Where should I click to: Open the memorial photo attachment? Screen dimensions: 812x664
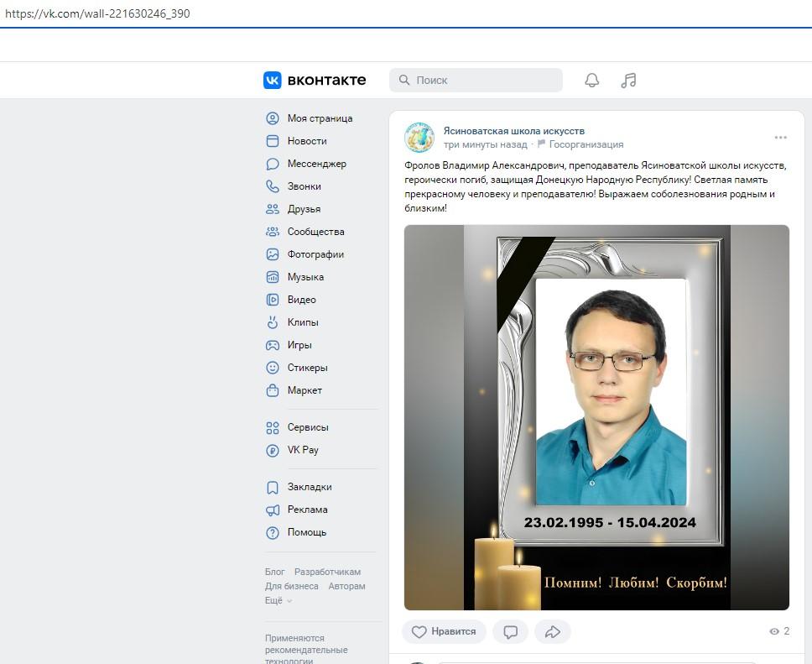596,417
